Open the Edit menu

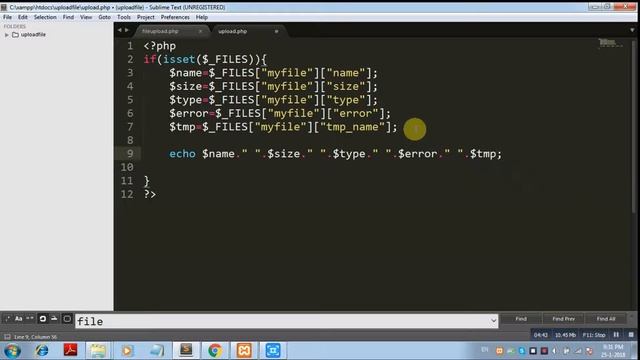point(22,17)
